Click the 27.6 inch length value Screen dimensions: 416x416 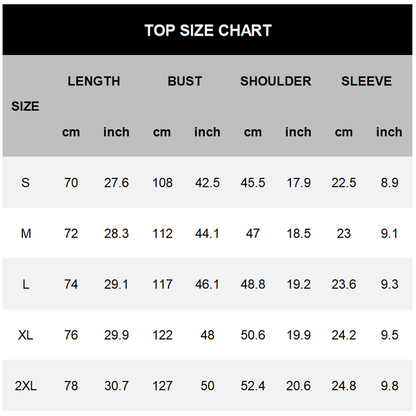point(116,183)
